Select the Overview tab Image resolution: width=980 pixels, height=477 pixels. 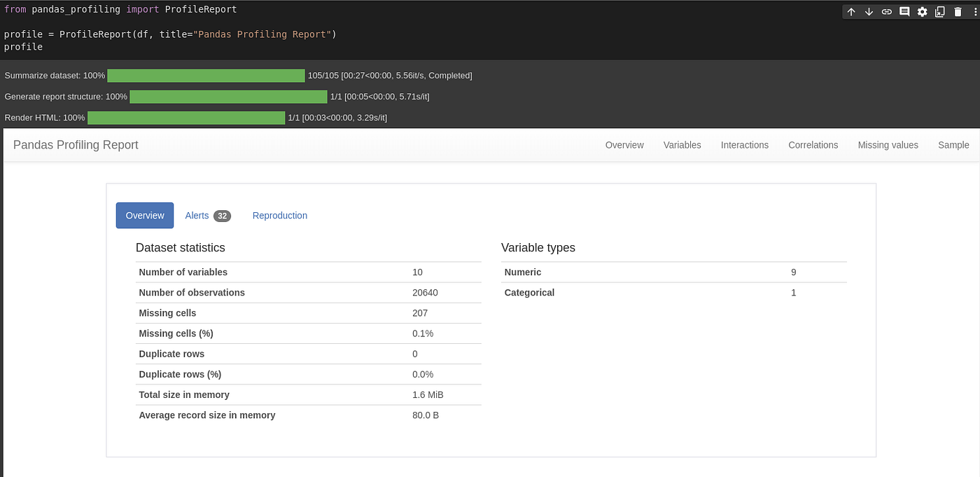pos(145,215)
